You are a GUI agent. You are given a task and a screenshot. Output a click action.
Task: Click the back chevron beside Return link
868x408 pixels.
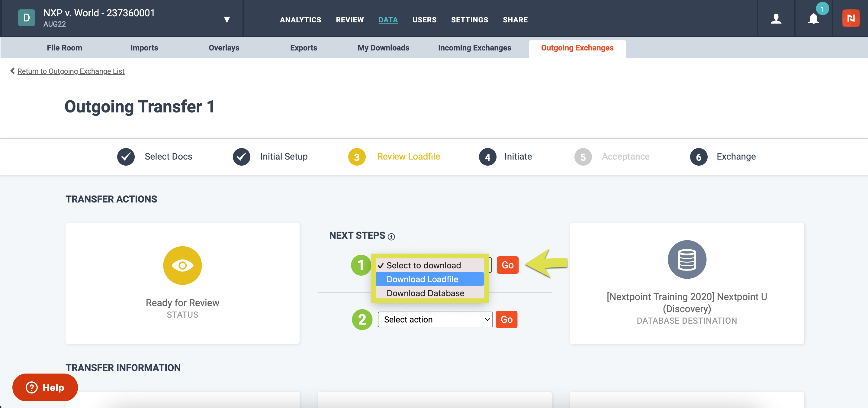pyautogui.click(x=12, y=71)
